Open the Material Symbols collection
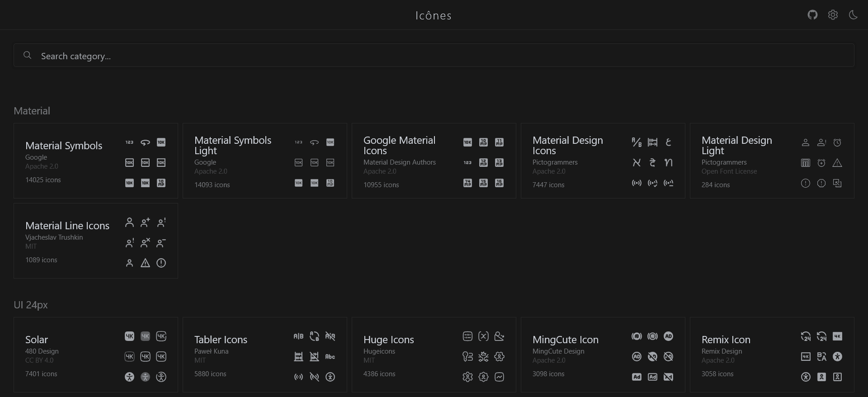Viewport: 868px width, 397px height. [64, 146]
